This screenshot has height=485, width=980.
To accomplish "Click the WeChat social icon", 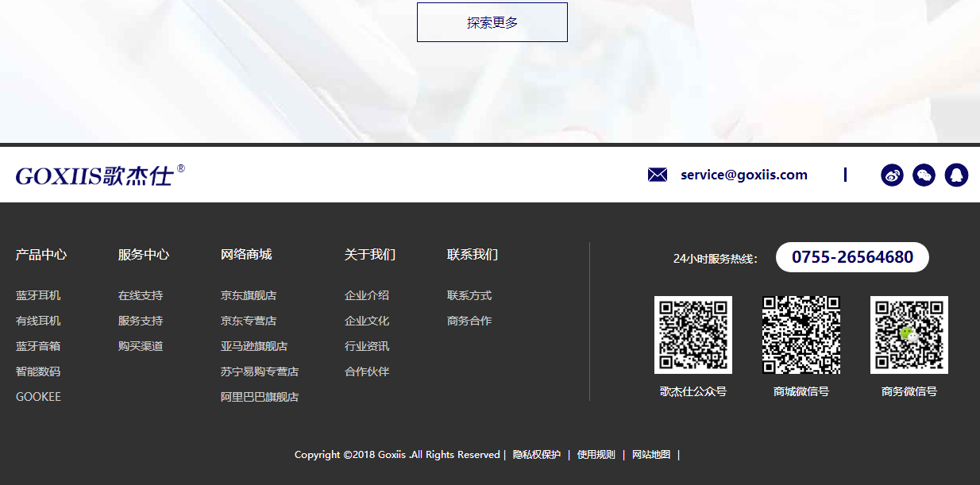I will click(924, 175).
